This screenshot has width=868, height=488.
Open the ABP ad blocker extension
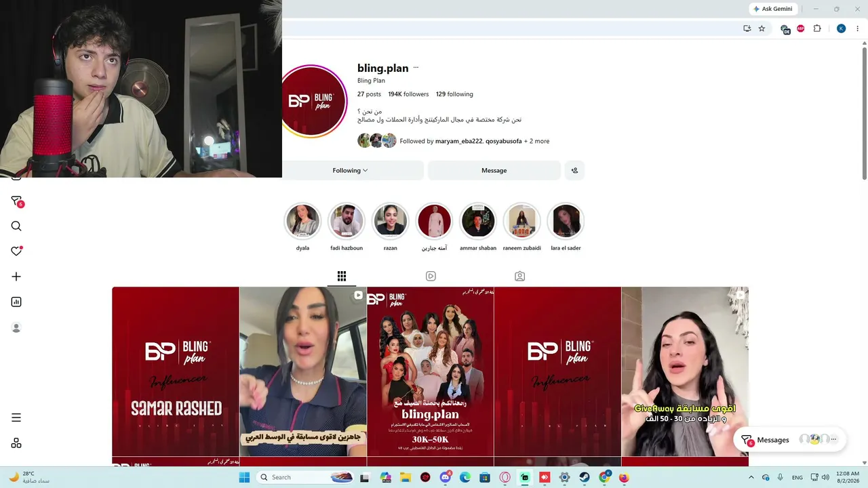tap(801, 28)
